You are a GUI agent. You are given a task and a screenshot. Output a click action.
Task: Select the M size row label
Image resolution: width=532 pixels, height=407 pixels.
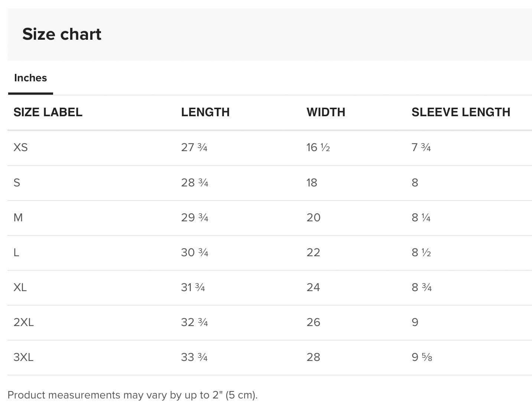[x=18, y=218]
